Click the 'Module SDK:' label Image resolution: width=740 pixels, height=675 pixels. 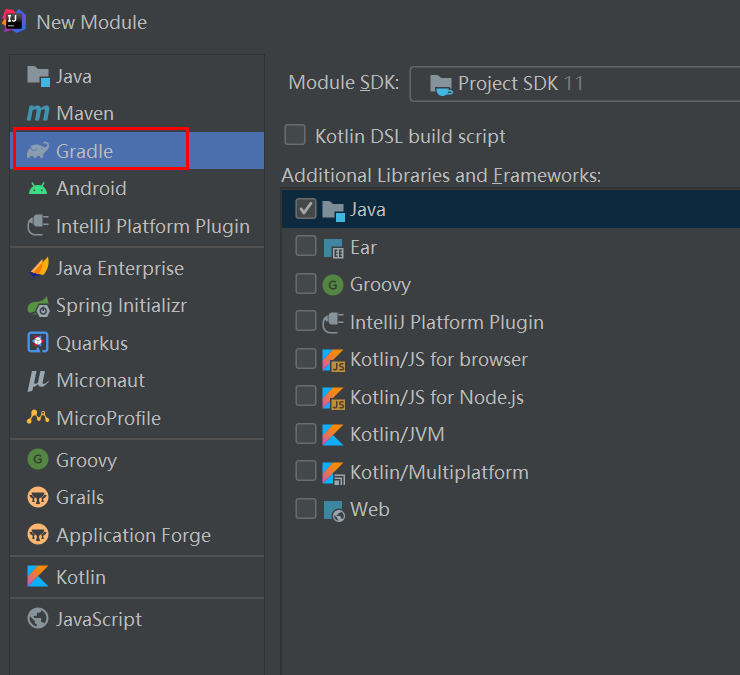click(x=344, y=83)
